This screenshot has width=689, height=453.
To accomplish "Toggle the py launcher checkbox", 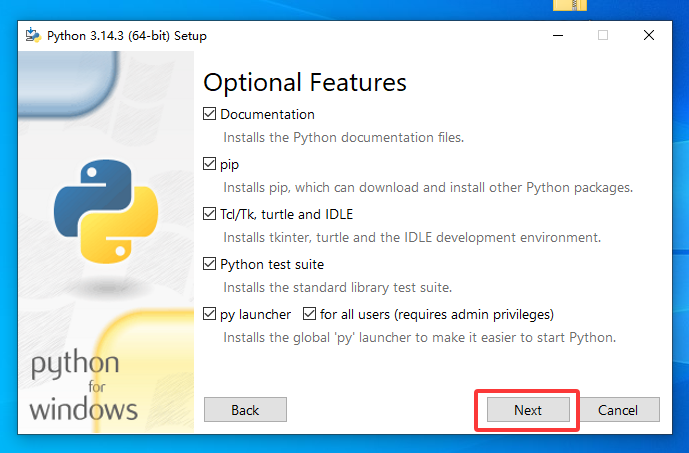I will coord(210,314).
